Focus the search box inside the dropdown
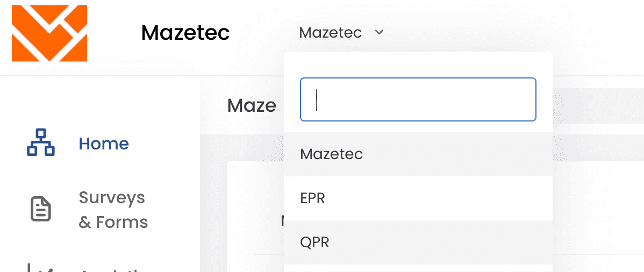 [x=418, y=99]
